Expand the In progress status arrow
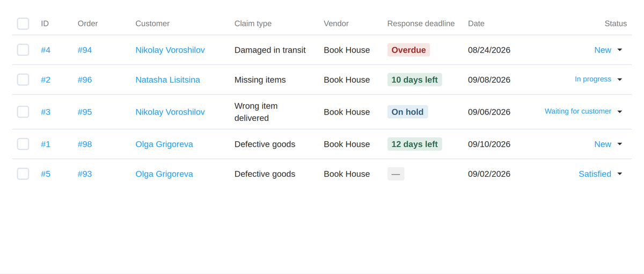Image resolution: width=644 pixels, height=274 pixels. (x=620, y=80)
